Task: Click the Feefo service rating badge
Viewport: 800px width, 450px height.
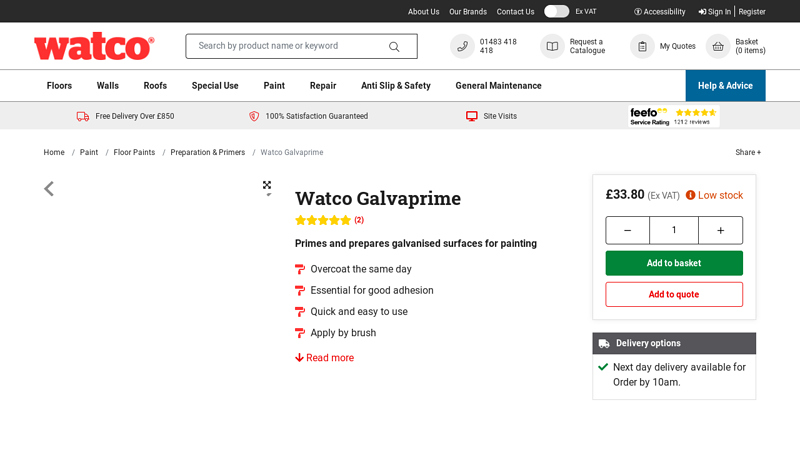Action: pyautogui.click(x=673, y=116)
